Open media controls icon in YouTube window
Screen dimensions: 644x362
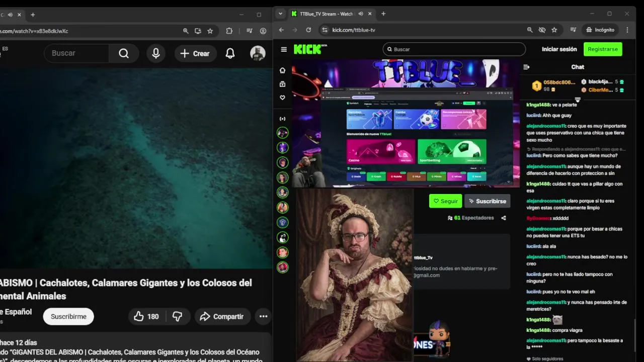pos(250,31)
